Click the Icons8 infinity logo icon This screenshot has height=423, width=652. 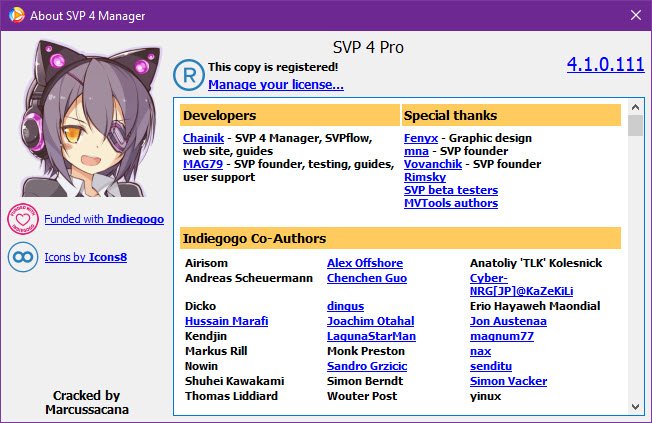[x=23, y=257]
